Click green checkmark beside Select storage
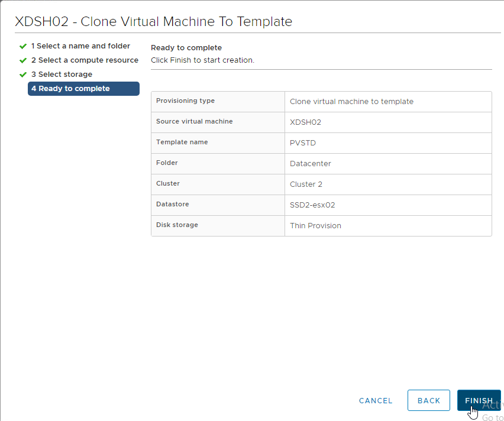504x421 pixels. coord(23,75)
